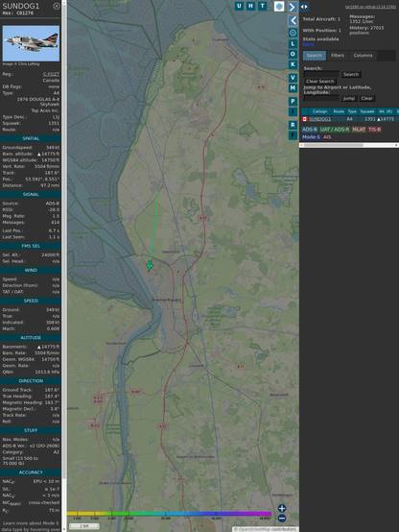Click the Jump button

[349, 98]
